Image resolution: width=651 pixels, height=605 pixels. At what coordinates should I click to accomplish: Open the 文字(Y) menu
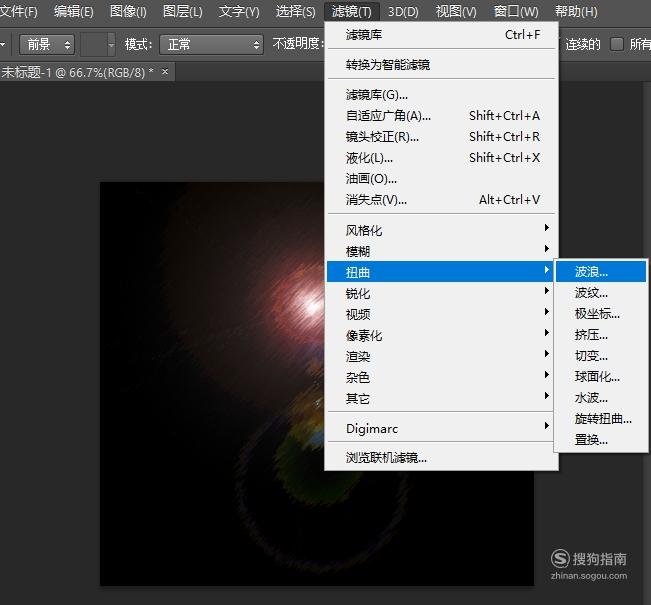(x=239, y=11)
